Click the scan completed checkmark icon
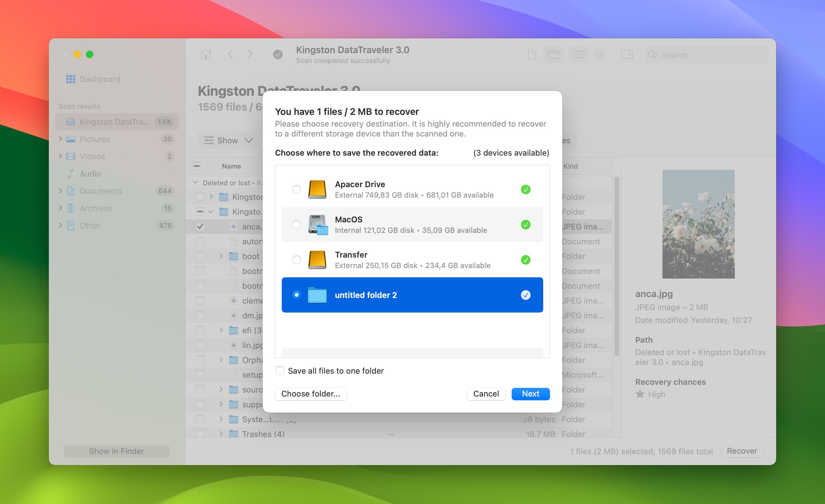Screen dimensions: 825x504 [x=278, y=54]
